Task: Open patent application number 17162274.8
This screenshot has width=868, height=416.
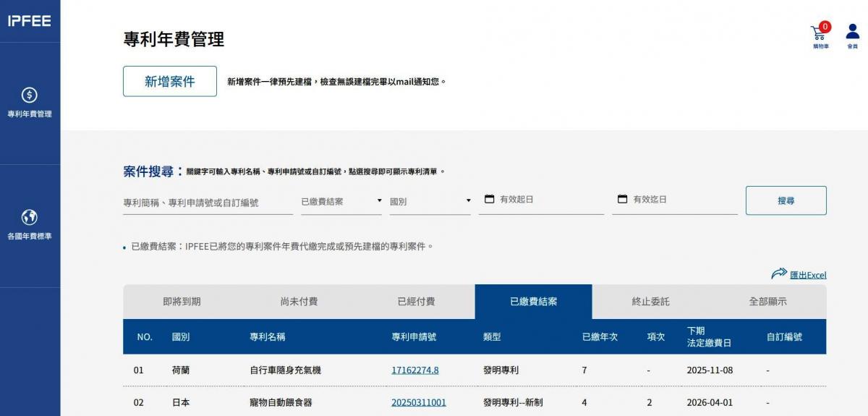Action: pos(414,370)
